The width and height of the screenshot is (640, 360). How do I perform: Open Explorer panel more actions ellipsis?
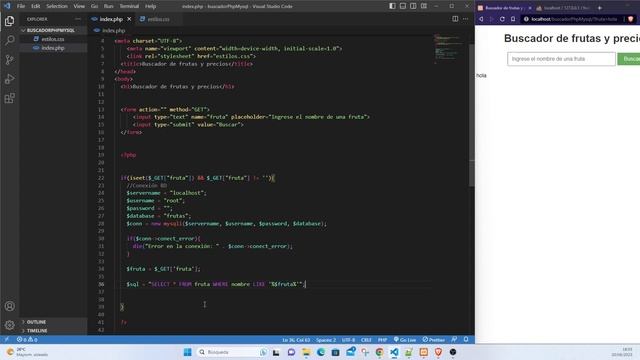tap(78, 19)
